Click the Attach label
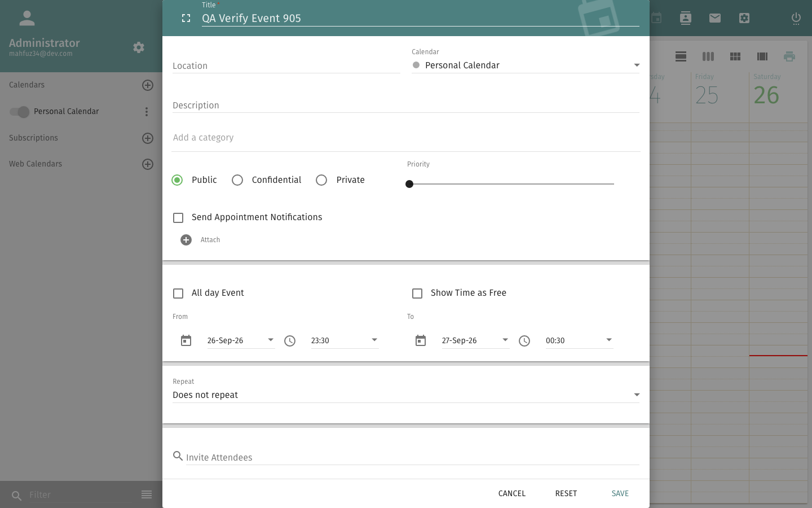 coord(210,240)
